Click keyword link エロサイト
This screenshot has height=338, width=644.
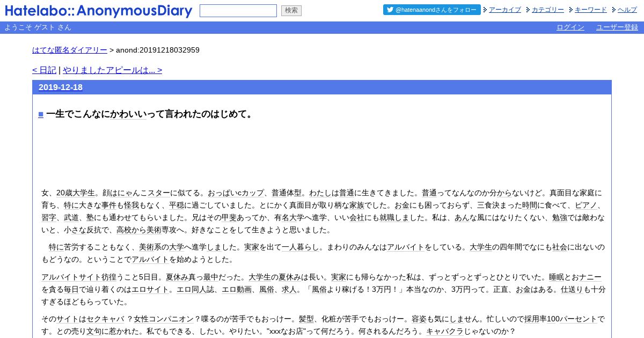coord(150,289)
